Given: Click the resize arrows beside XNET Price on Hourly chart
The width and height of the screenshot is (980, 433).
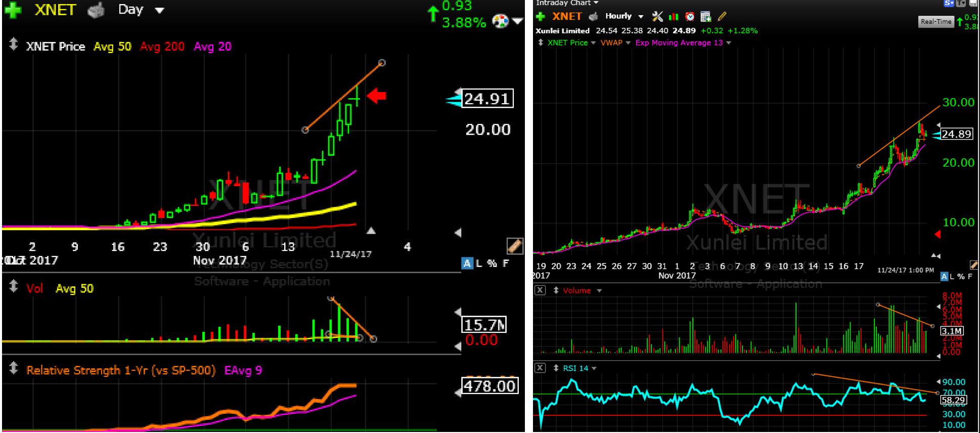Looking at the screenshot, I should coord(541,42).
